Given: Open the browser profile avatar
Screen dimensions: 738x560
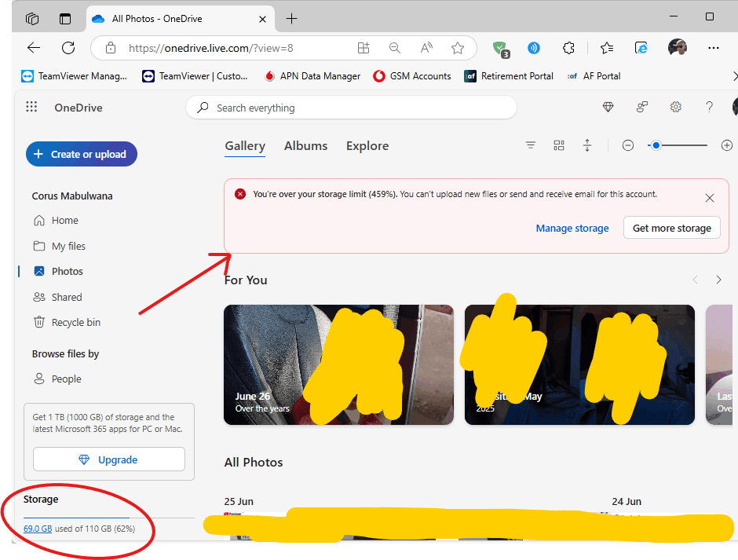Looking at the screenshot, I should pos(678,48).
